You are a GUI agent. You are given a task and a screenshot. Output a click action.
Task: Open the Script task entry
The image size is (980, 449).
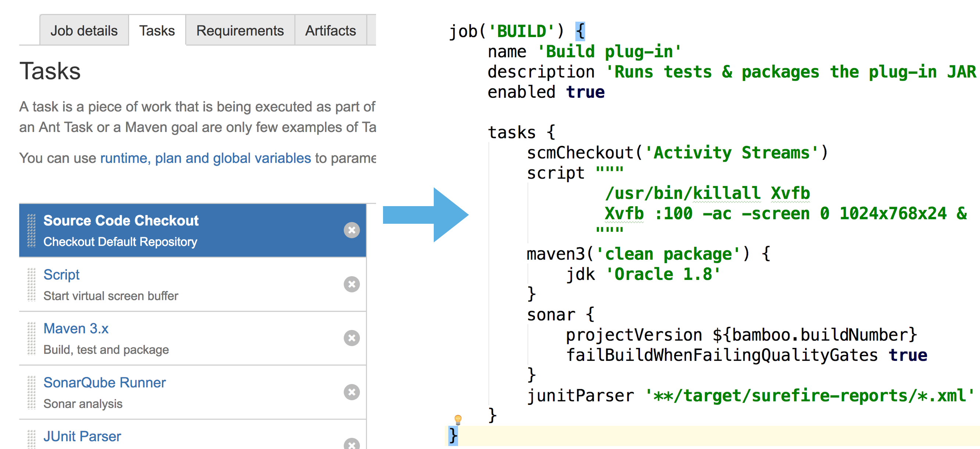61,274
